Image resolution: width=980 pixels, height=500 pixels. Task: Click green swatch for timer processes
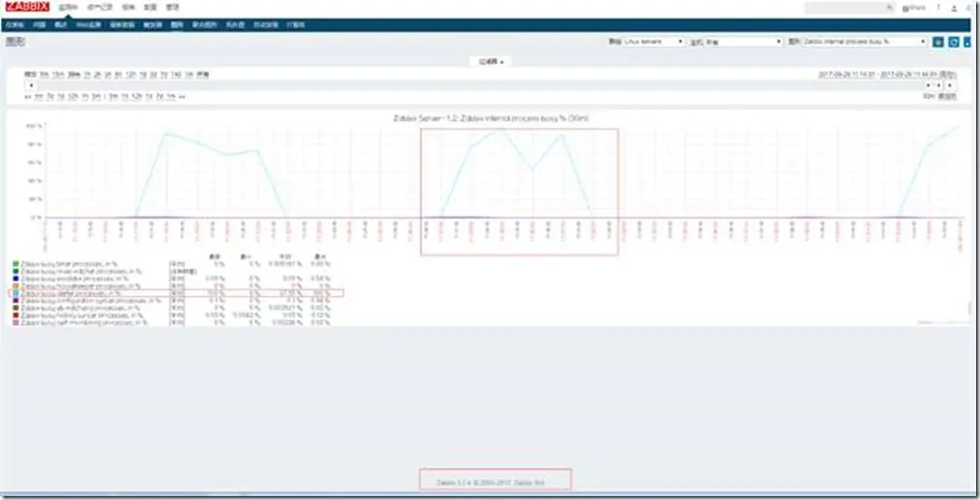point(16,265)
